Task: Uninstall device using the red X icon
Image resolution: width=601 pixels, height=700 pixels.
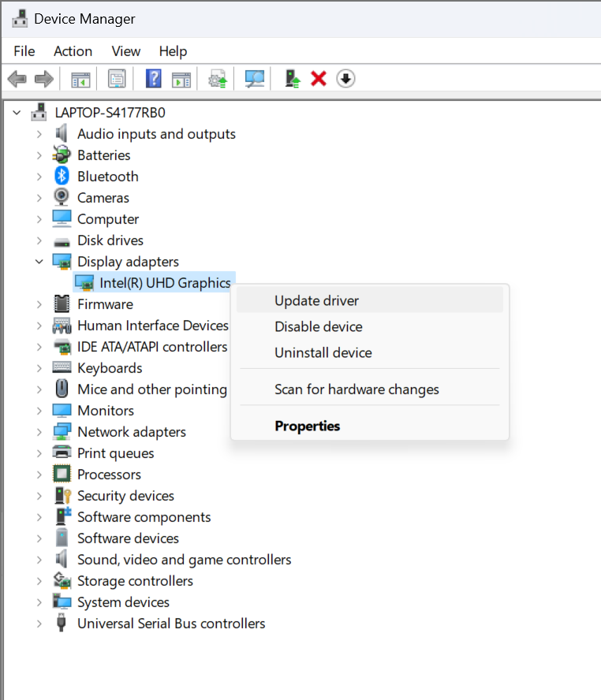Action: 319,79
